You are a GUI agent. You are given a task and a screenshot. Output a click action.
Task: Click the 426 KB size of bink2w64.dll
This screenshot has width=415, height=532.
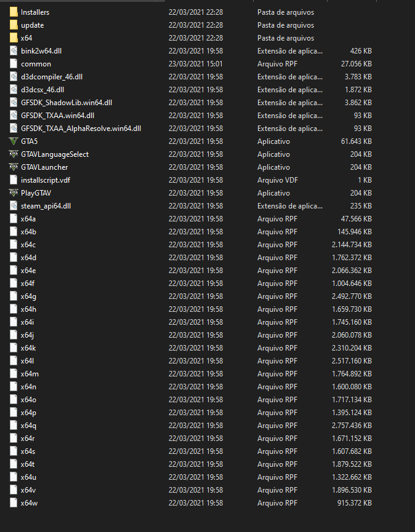point(361,51)
